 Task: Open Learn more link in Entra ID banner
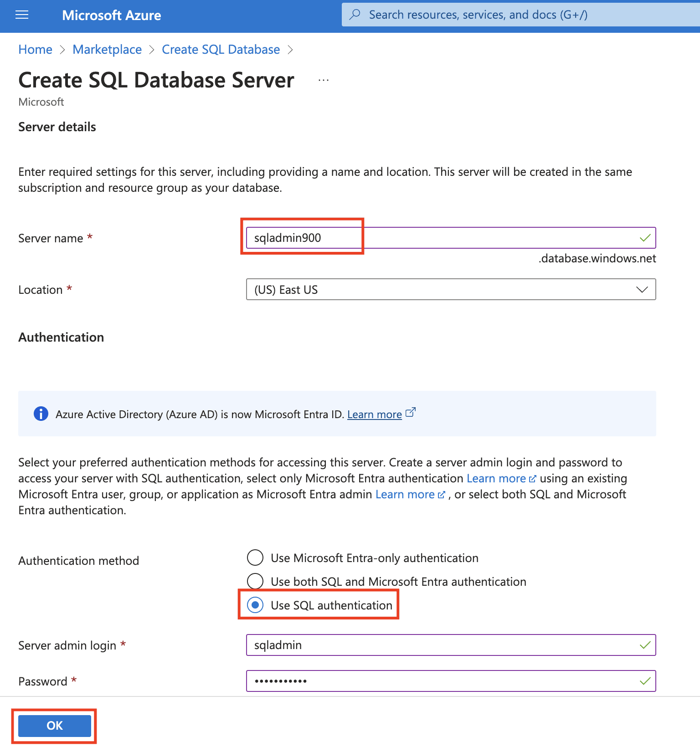374,414
